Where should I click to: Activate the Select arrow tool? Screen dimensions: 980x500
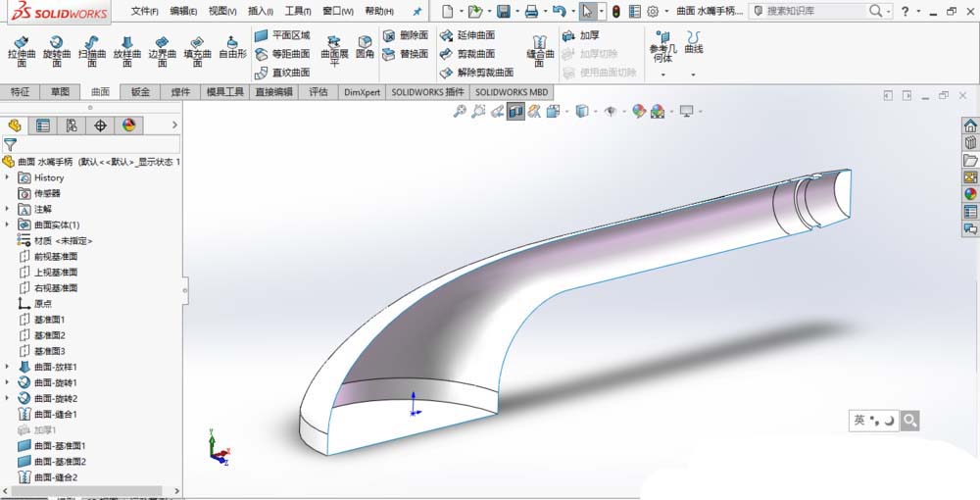(586, 11)
